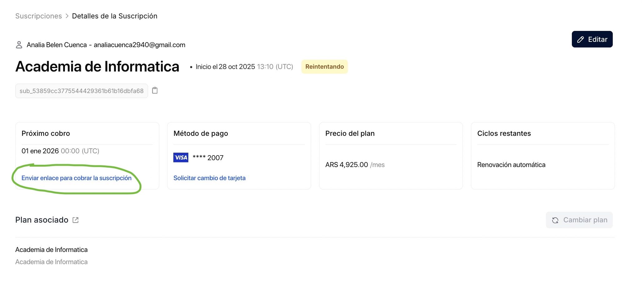Select the subscription ID field
Screen dimensions: 644x281
[82, 91]
